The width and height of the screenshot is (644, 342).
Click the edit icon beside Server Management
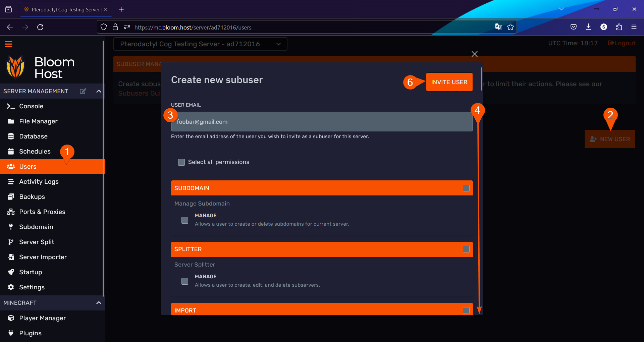pos(83,91)
